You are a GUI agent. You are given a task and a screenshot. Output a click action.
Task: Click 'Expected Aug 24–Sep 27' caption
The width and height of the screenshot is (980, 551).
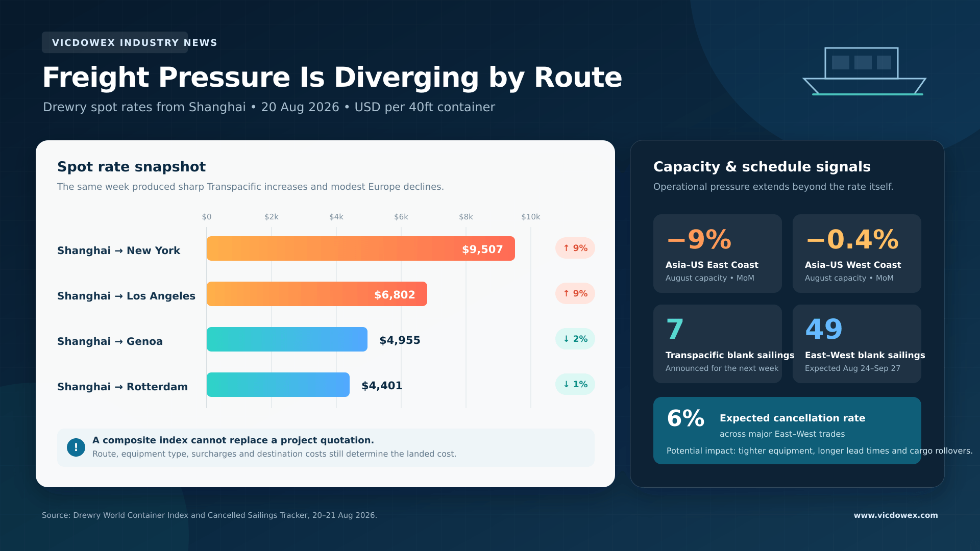point(852,368)
